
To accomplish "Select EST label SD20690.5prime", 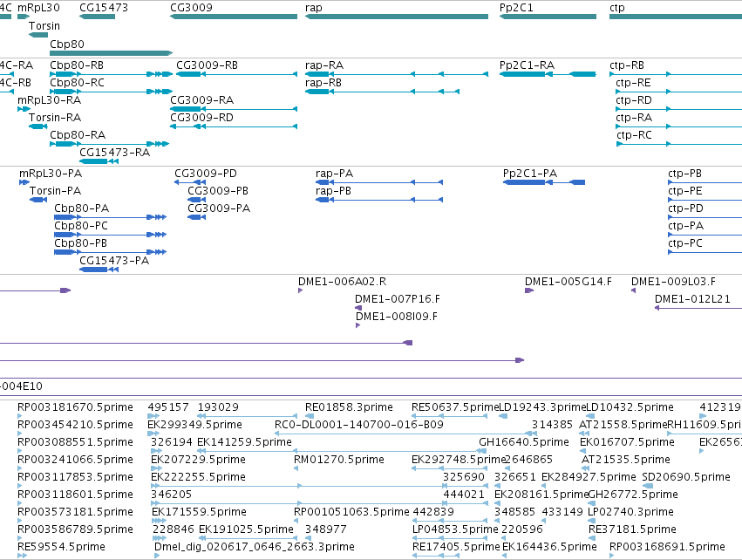I will pyautogui.click(x=686, y=476).
